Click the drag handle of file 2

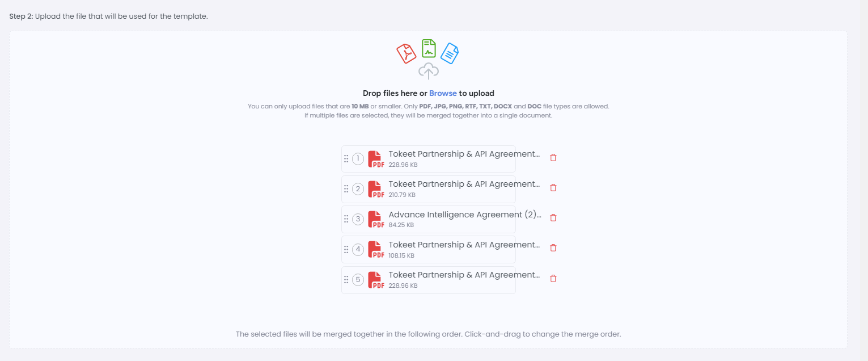tap(346, 189)
